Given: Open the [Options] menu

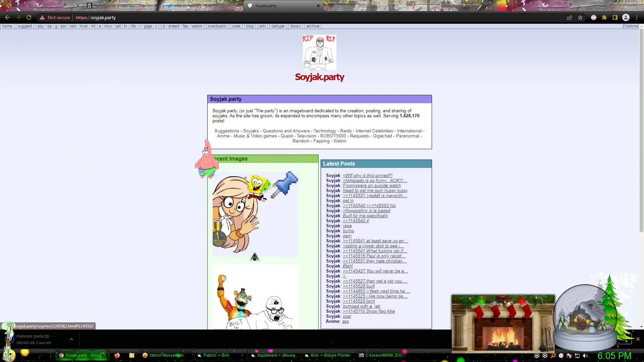Looking at the screenshot, I should coord(631,26).
